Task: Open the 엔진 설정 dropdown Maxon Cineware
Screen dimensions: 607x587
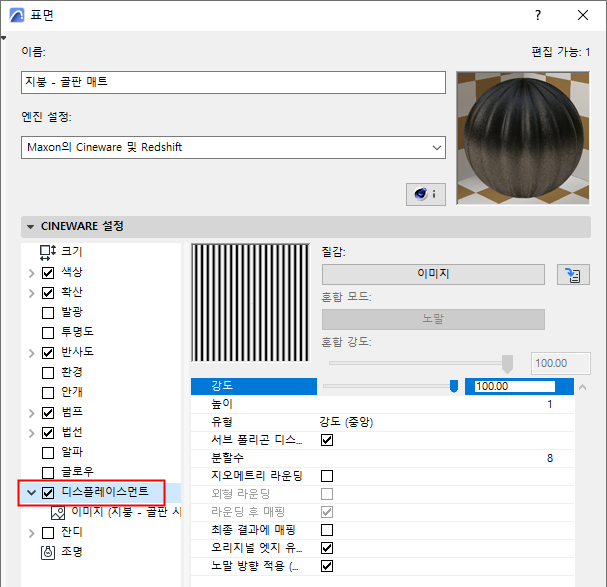Action: click(233, 147)
